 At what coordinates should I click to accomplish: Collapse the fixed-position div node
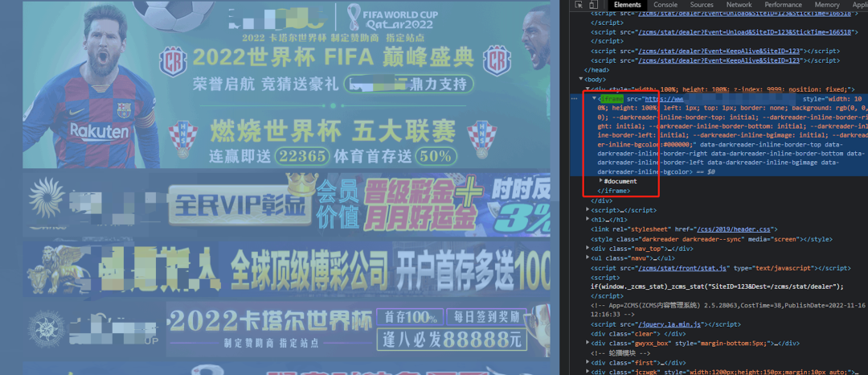[x=588, y=89]
